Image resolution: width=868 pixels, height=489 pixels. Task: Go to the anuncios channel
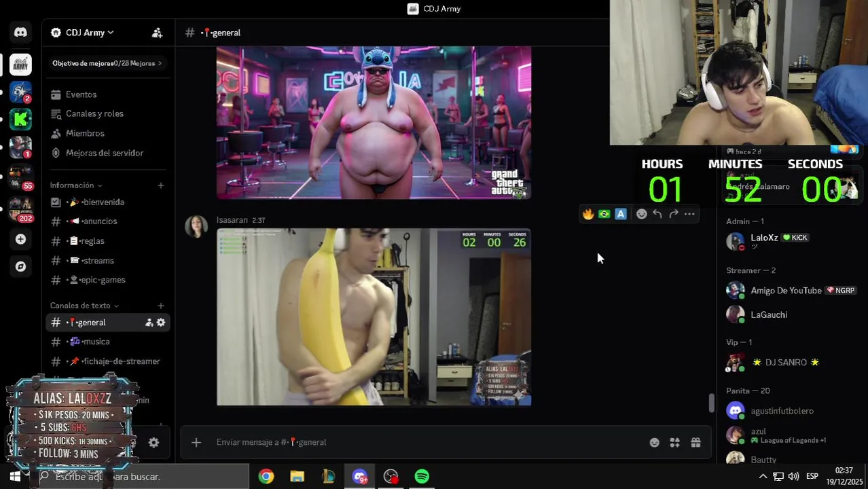(x=107, y=221)
